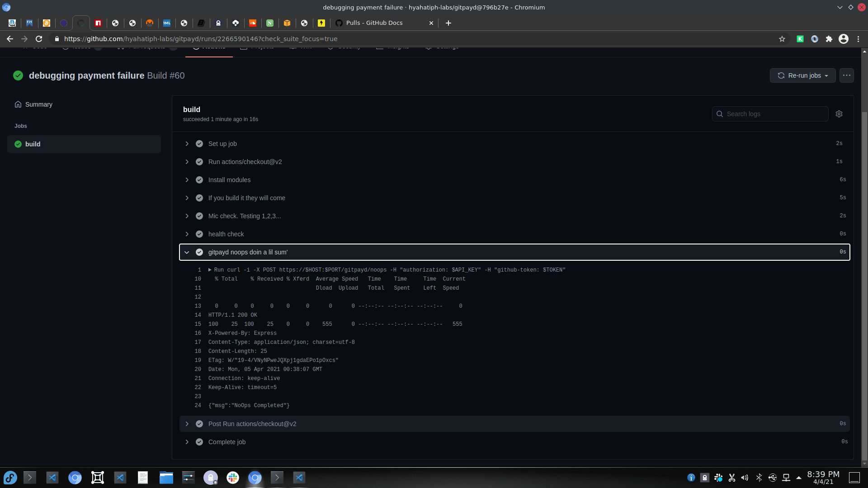Screen dimensions: 868x488
Task: Open log settings gear icon
Action: 839,114
